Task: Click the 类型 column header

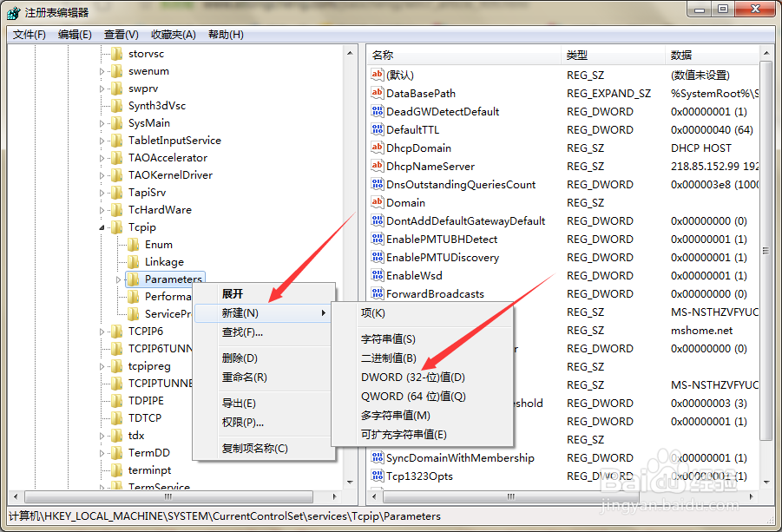Action: tap(613, 55)
